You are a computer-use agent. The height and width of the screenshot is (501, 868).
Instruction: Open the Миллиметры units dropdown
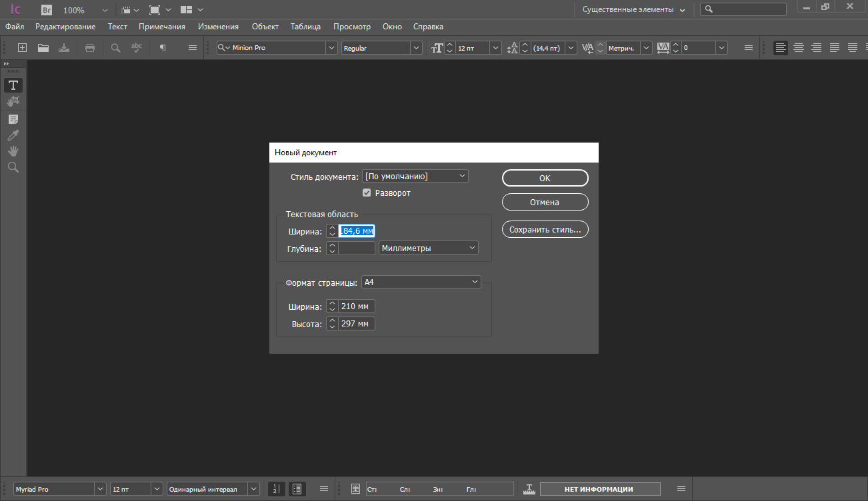click(x=429, y=248)
